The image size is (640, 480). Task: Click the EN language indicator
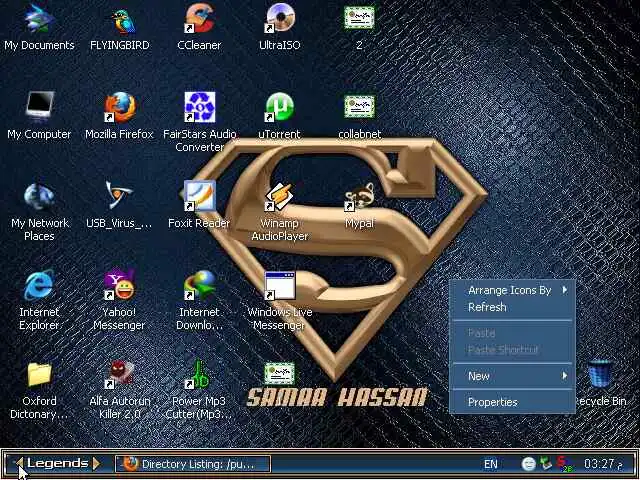pos(491,464)
